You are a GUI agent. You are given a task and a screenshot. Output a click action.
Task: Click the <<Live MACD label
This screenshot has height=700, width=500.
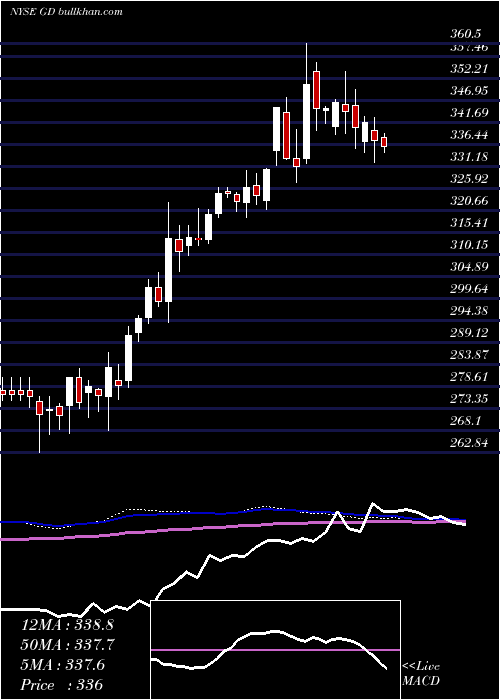point(421,674)
